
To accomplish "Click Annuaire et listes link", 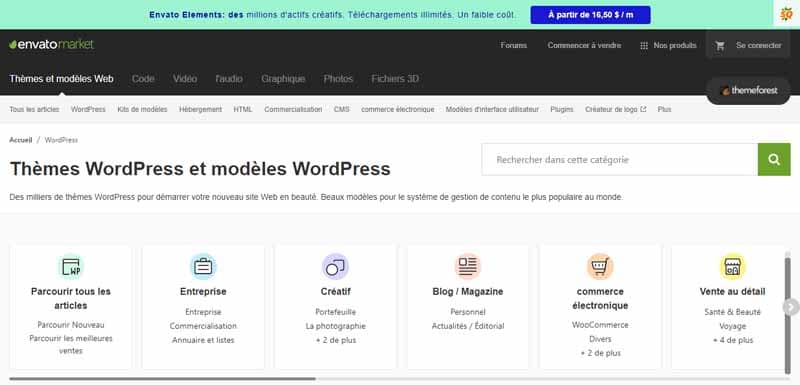I will 203,340.
